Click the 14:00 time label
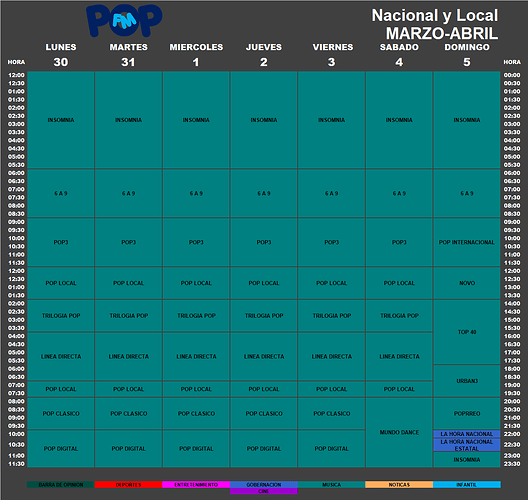528x500 pixels. click(x=512, y=303)
